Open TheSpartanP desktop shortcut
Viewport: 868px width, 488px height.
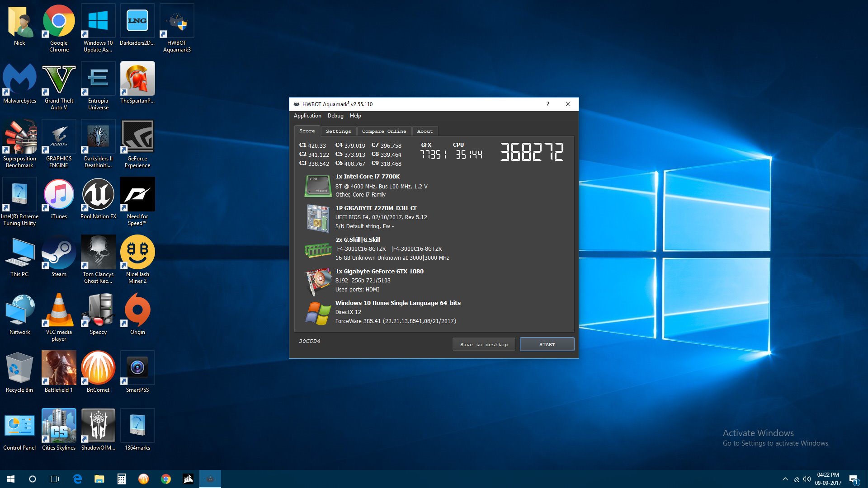click(x=137, y=83)
